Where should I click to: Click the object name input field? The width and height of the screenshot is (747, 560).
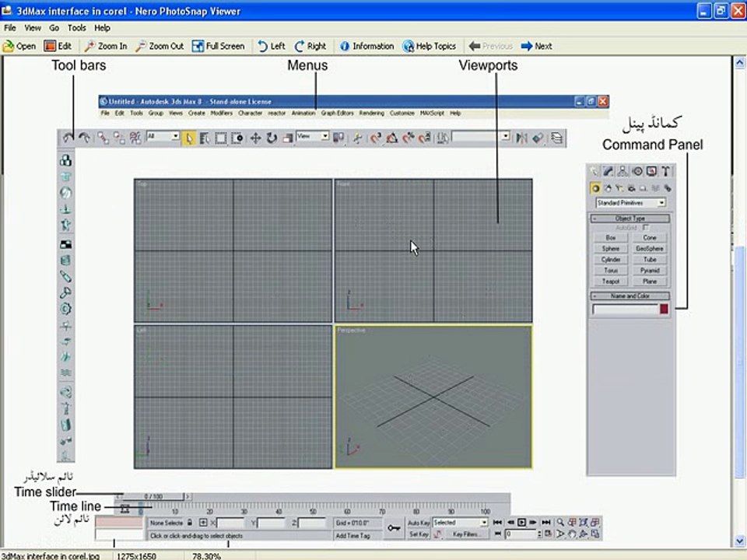click(x=625, y=309)
